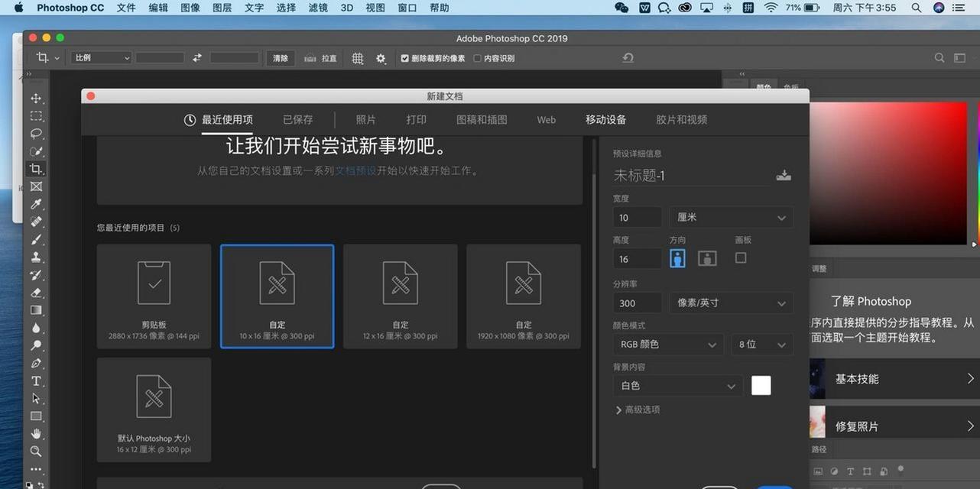The width and height of the screenshot is (980, 489).
Task: Select the 默认 Photoshop 大小 preset card
Action: [x=154, y=410]
